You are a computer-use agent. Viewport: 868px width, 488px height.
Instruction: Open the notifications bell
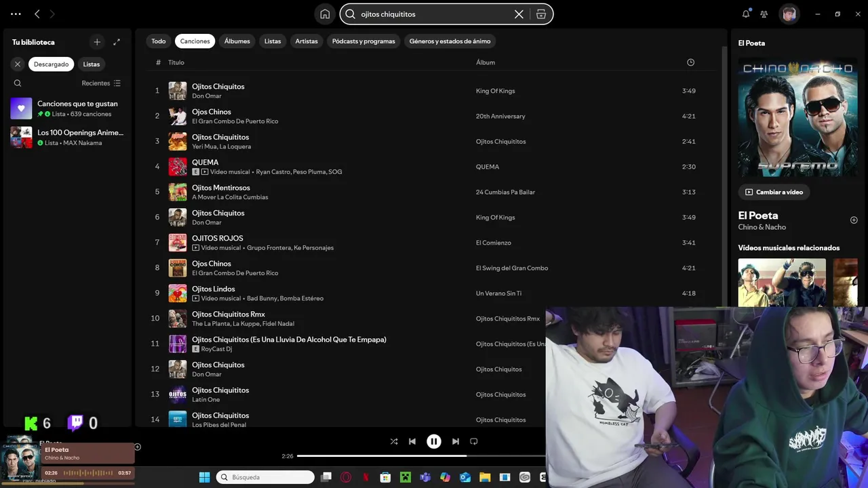[x=746, y=14]
